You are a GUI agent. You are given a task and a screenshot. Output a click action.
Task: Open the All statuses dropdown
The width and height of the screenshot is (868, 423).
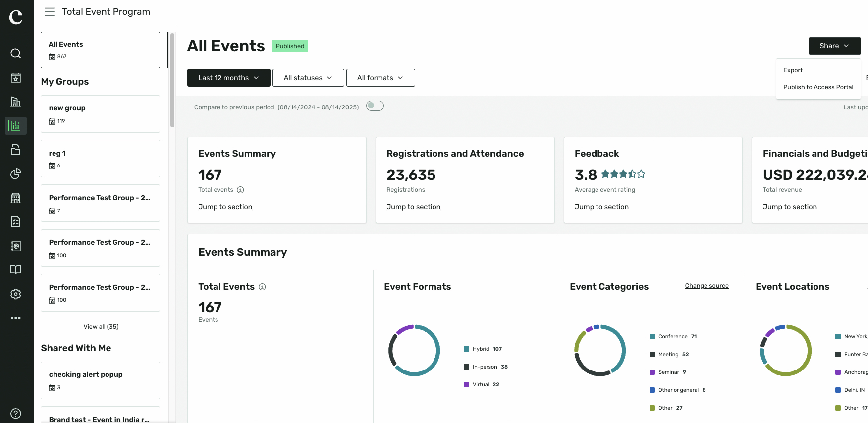(x=308, y=78)
